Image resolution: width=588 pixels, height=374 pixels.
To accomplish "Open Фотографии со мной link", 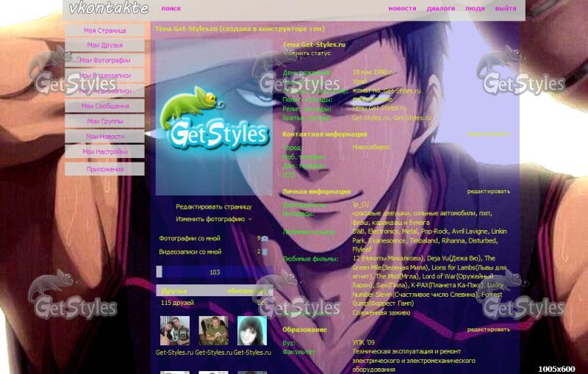I will pos(190,238).
